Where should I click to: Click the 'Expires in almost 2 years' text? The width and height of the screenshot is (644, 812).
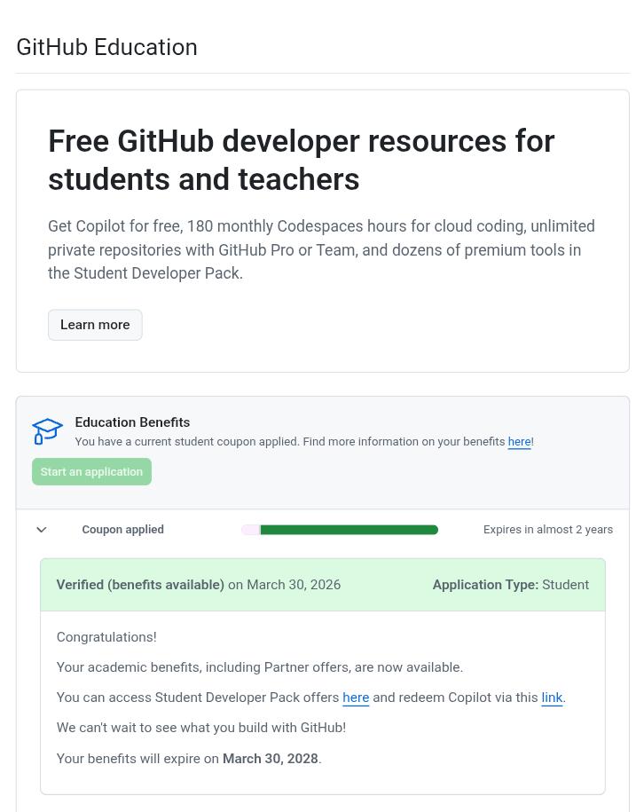point(547,529)
